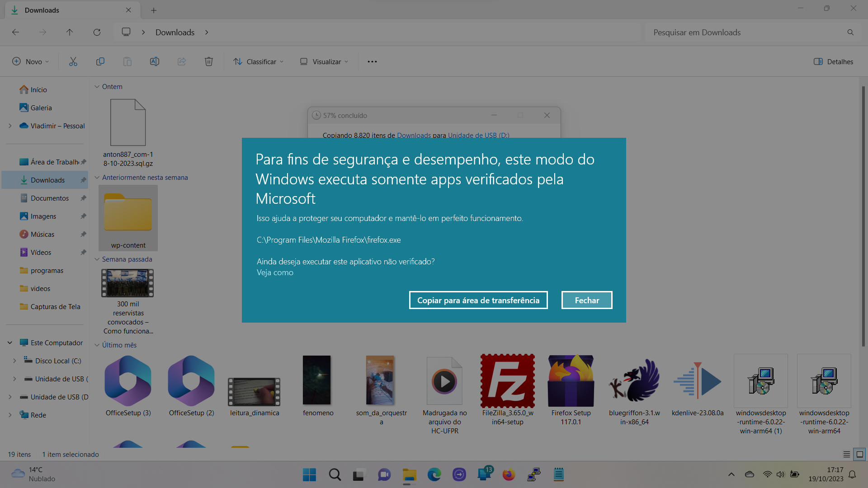Click the Share icon in toolbar
This screenshot has width=868, height=488.
tap(182, 61)
